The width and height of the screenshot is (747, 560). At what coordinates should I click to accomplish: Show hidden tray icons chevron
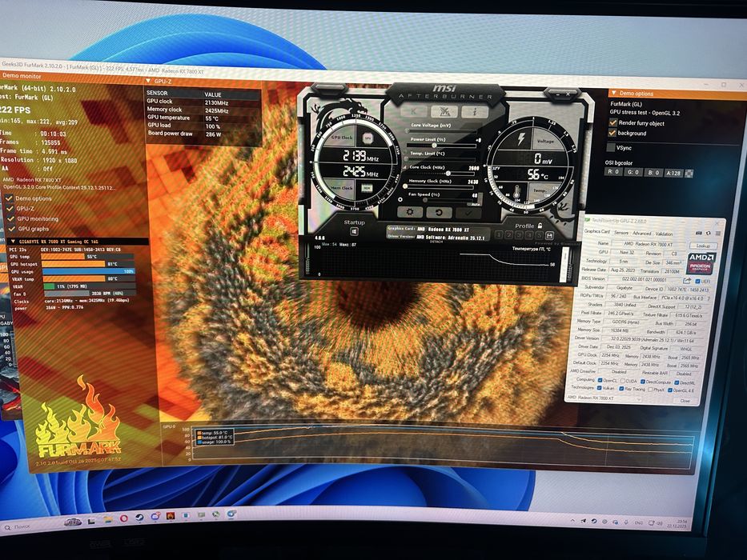(x=573, y=522)
